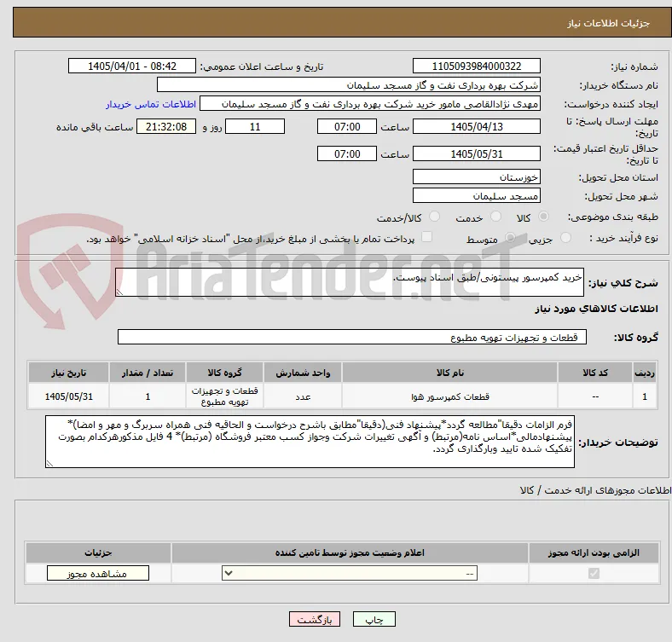Click the ردیف column header
The image size is (672, 642).
pyautogui.click(x=645, y=373)
